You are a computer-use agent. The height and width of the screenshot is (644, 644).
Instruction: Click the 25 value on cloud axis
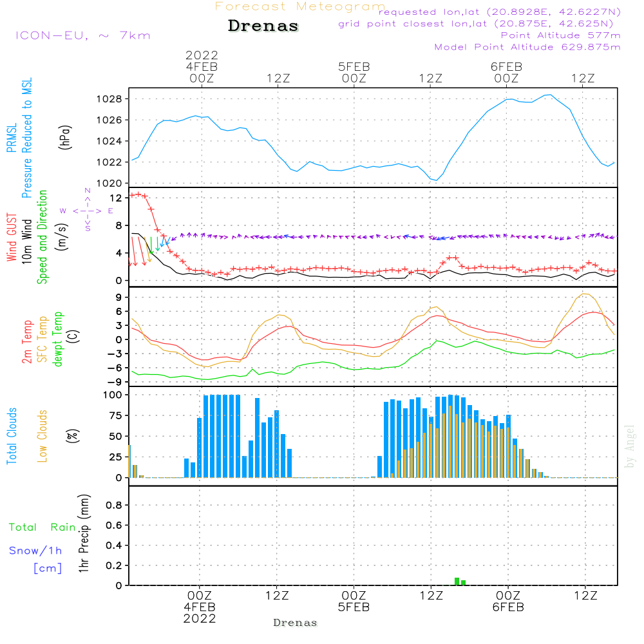click(116, 457)
